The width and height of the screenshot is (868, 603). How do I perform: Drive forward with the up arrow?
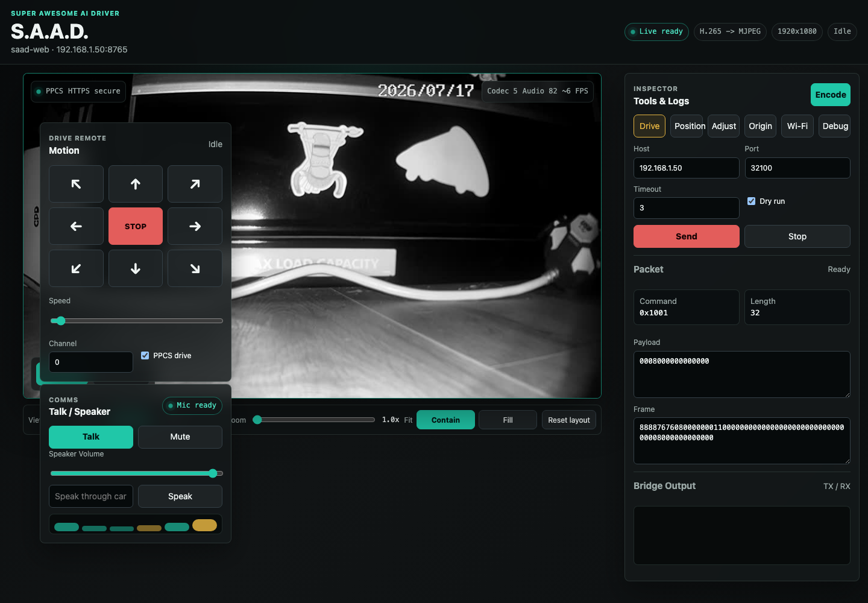point(136,184)
